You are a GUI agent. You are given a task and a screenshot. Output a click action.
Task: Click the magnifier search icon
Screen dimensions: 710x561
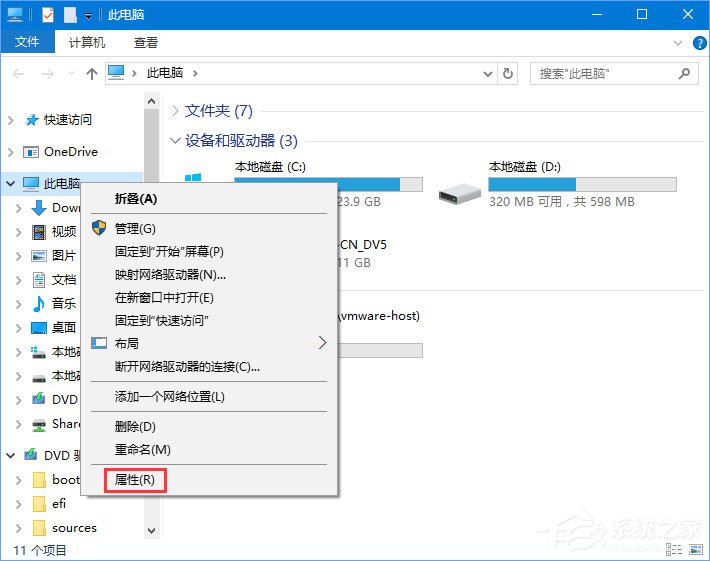[684, 73]
